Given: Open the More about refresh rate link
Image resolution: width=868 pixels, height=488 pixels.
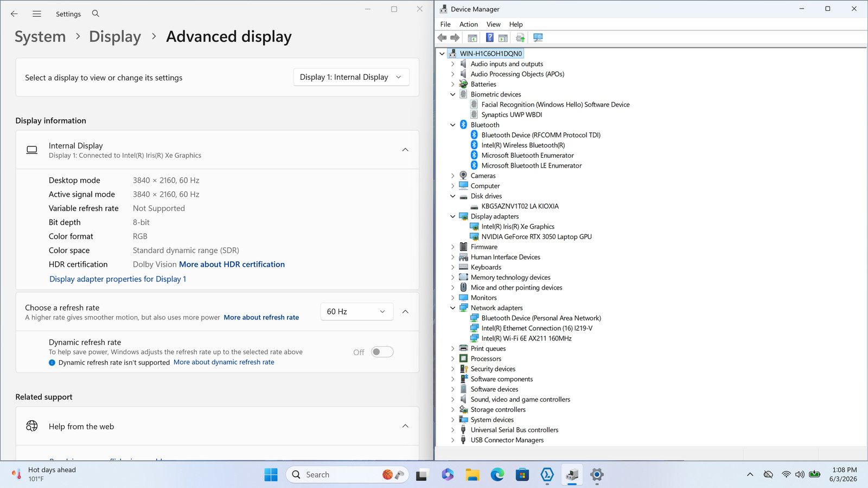Looking at the screenshot, I should pyautogui.click(x=261, y=317).
